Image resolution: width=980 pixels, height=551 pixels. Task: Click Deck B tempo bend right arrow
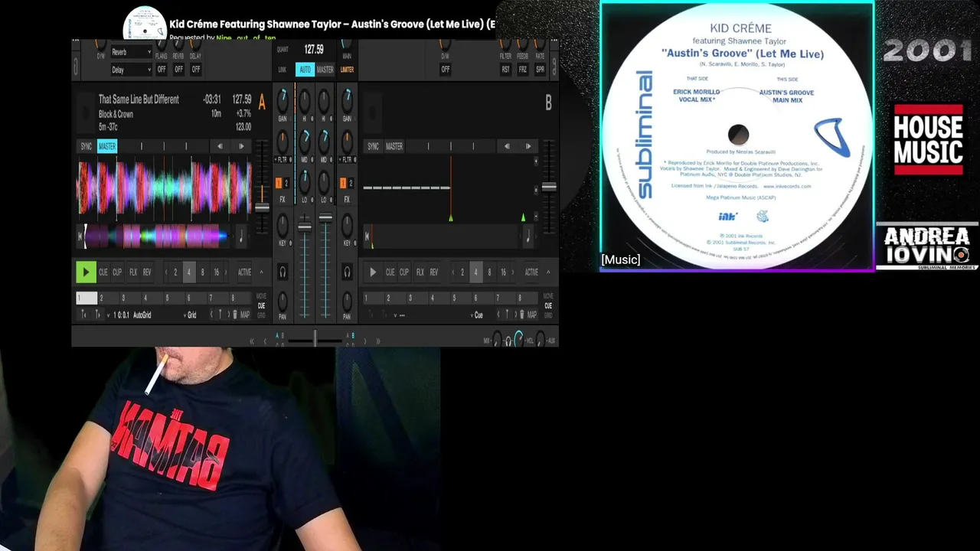pos(528,146)
